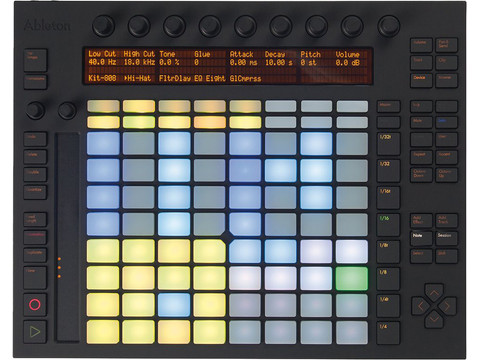This screenshot has width=480, height=360.
Task: Tap the blue pad among yellow pads
Action: (x=174, y=305)
